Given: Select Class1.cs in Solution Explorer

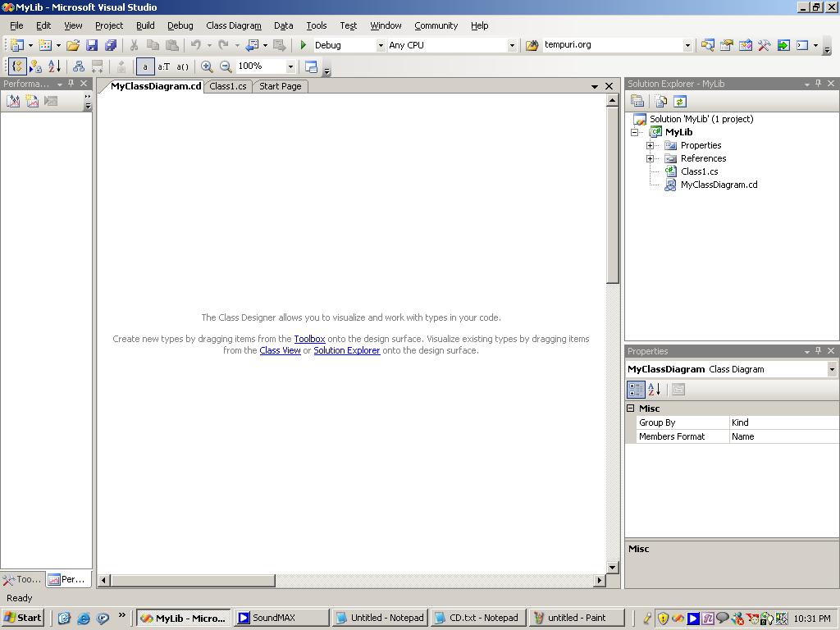Looking at the screenshot, I should [699, 171].
